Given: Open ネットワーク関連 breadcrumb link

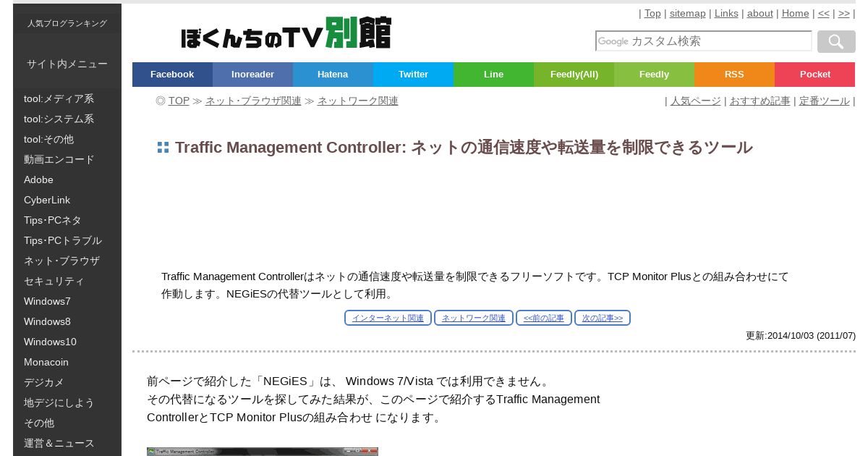Looking at the screenshot, I should (357, 101).
